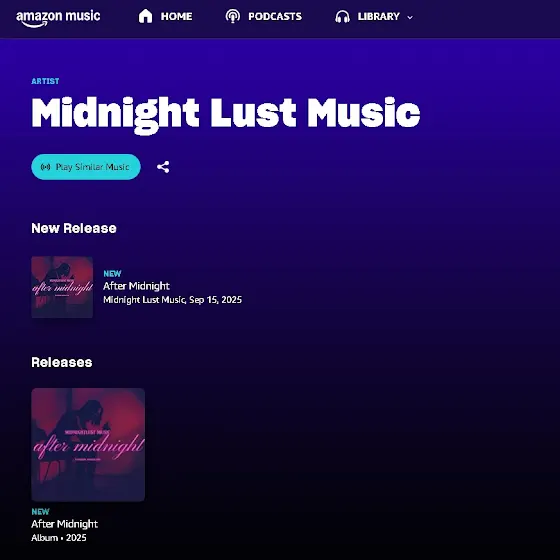Click the share icon beside Play Similar Music

tap(163, 167)
